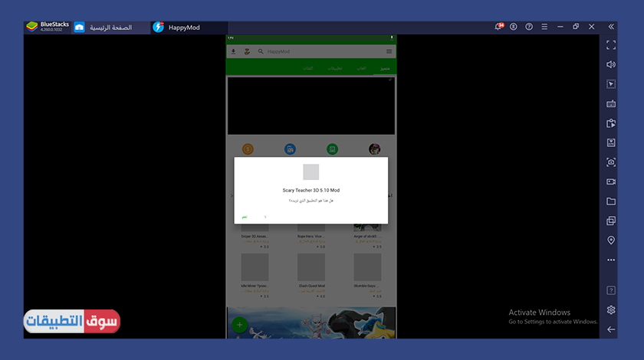
Task: Enter fullscreen mode from sidebar
Action: [x=611, y=45]
